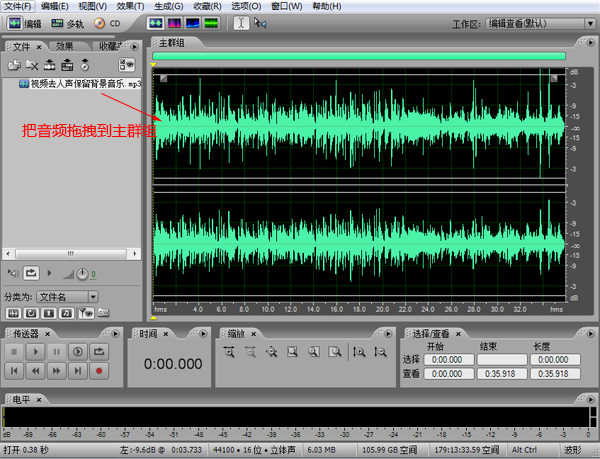Click the selection end time input field
Viewport: 600px width, 459px height.
coord(502,360)
